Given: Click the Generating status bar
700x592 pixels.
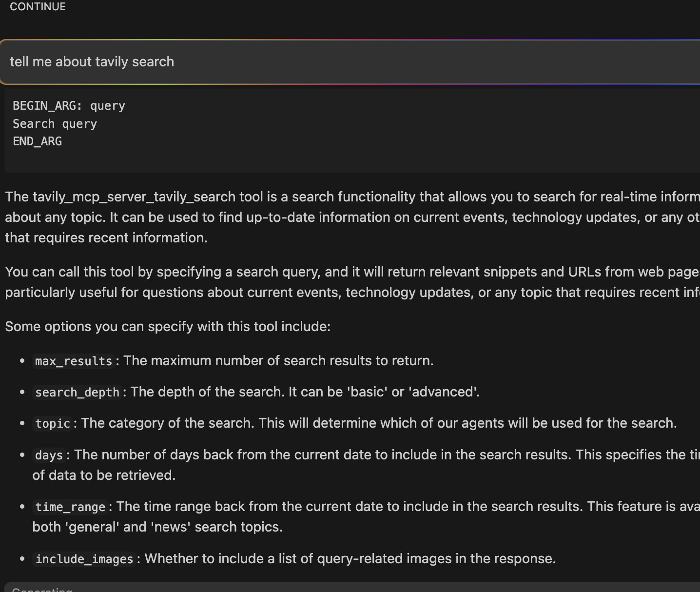Looking at the screenshot, I should pos(341,588).
